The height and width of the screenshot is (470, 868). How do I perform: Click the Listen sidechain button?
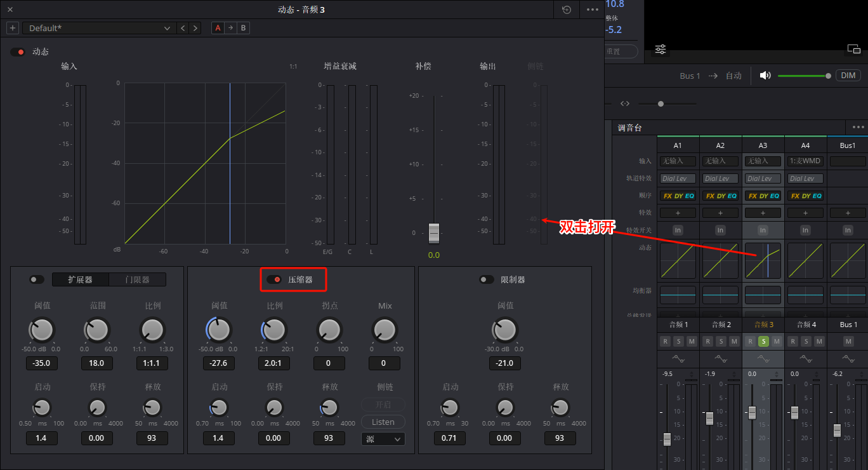[x=383, y=422]
